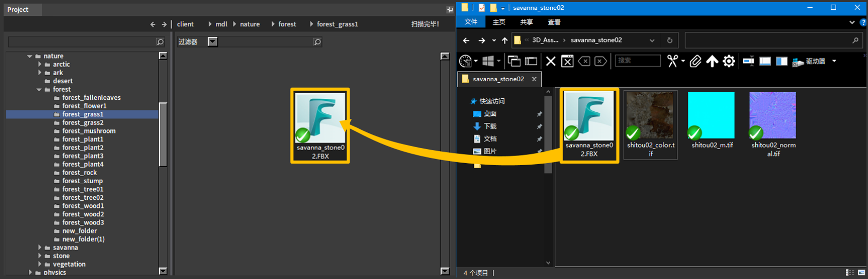Select the forest_mushroom folder in tree

[x=89, y=131]
